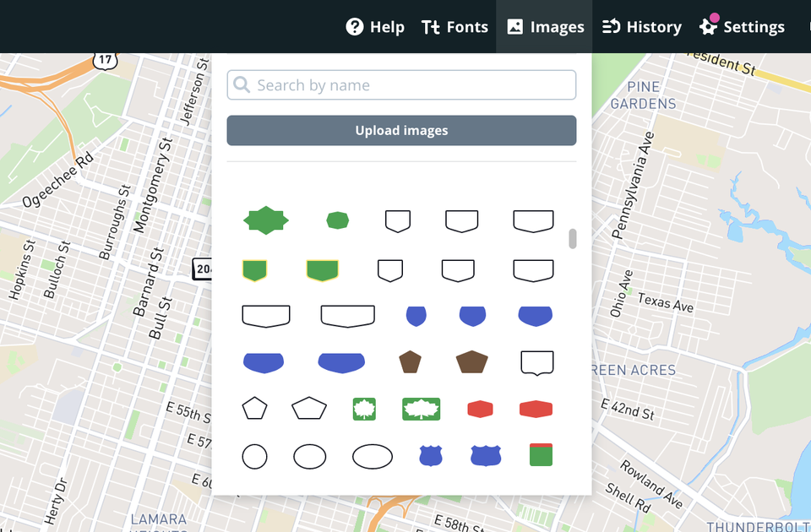This screenshot has width=811, height=532.
Task: Select the small red hexagon icon
Action: [480, 410]
